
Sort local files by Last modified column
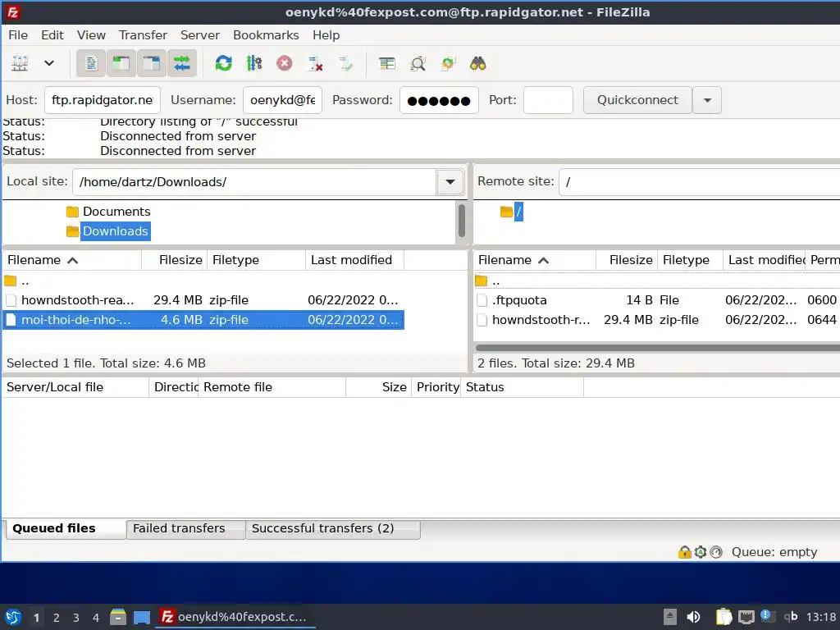pos(354,260)
